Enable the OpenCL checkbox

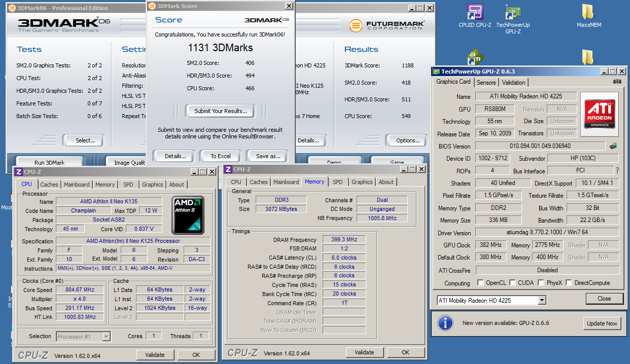[x=480, y=283]
